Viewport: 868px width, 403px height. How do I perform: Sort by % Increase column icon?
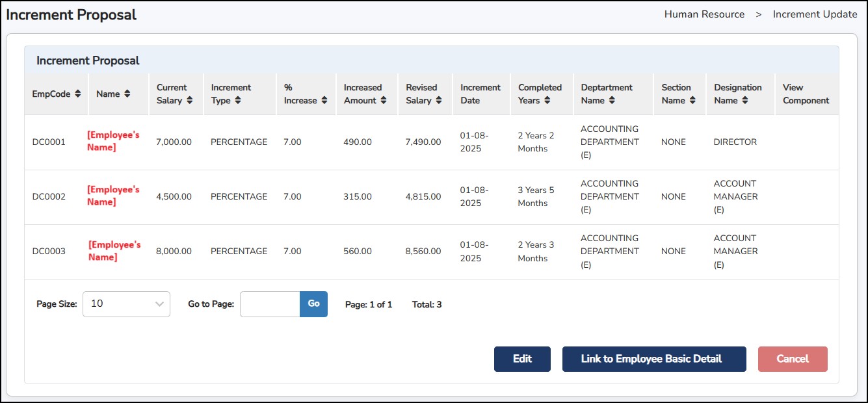point(324,101)
